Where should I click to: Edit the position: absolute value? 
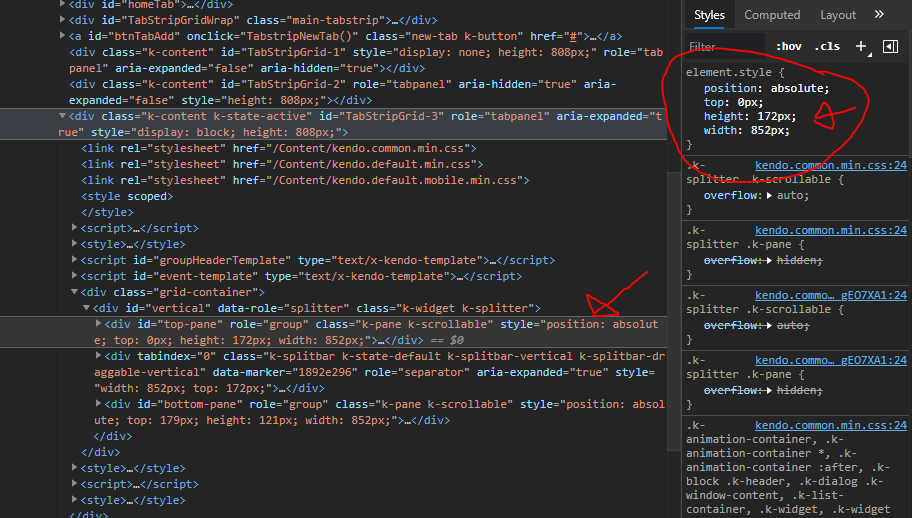(x=796, y=88)
